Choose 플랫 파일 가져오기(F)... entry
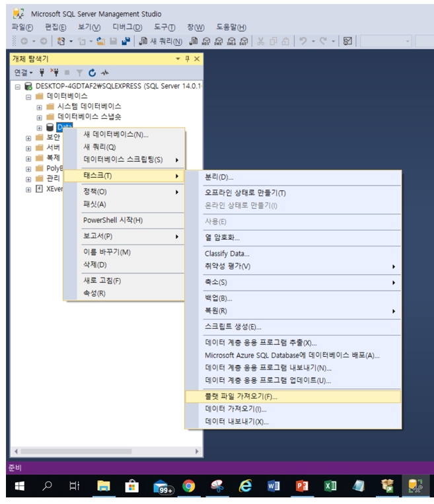 [293, 396]
